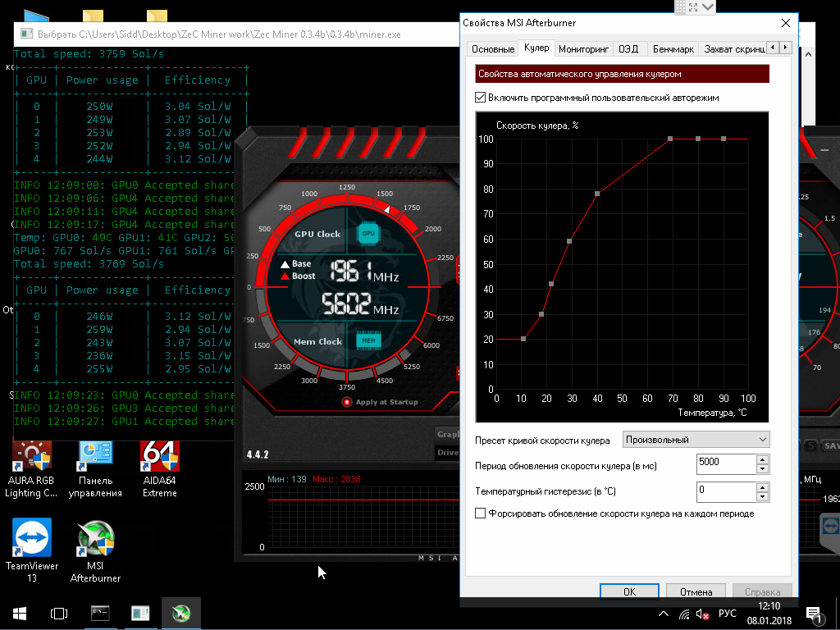This screenshot has width=840, height=630.
Task: Switch to the Мониторинг tab
Action: (x=583, y=48)
